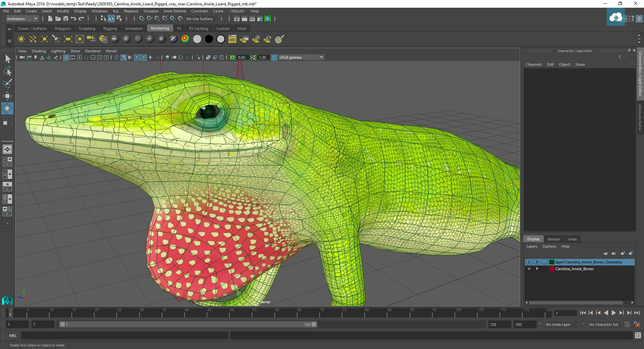Create a point light from the shelf
This screenshot has width=644, height=349.
pos(44,39)
